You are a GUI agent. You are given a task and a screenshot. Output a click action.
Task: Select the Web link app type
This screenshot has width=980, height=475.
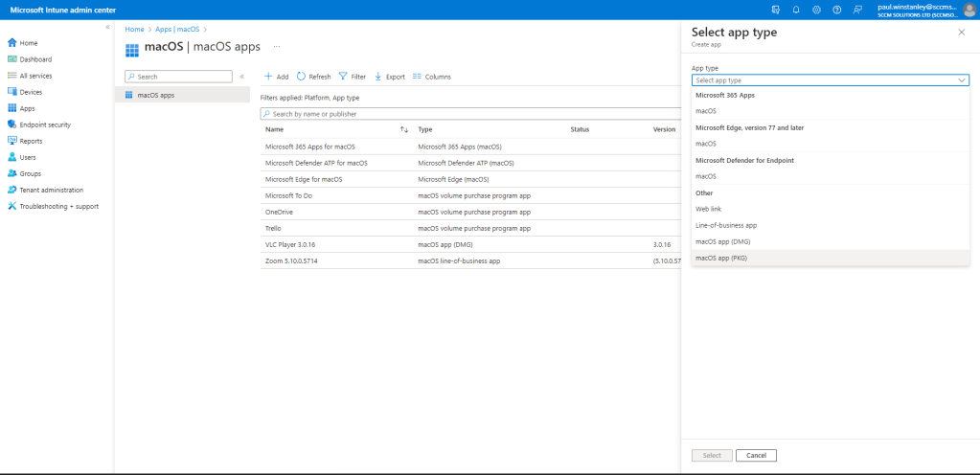click(x=709, y=209)
